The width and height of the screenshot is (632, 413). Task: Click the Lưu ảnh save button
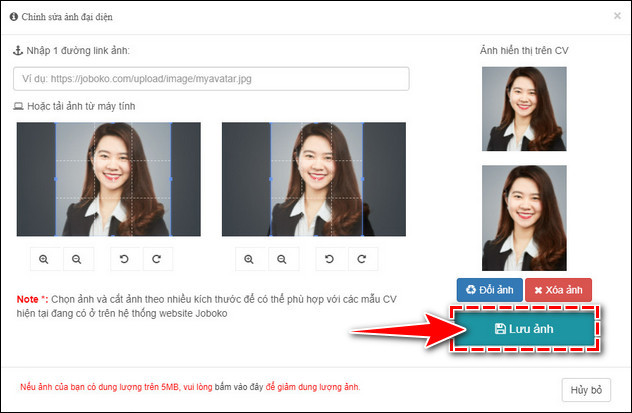tap(526, 328)
